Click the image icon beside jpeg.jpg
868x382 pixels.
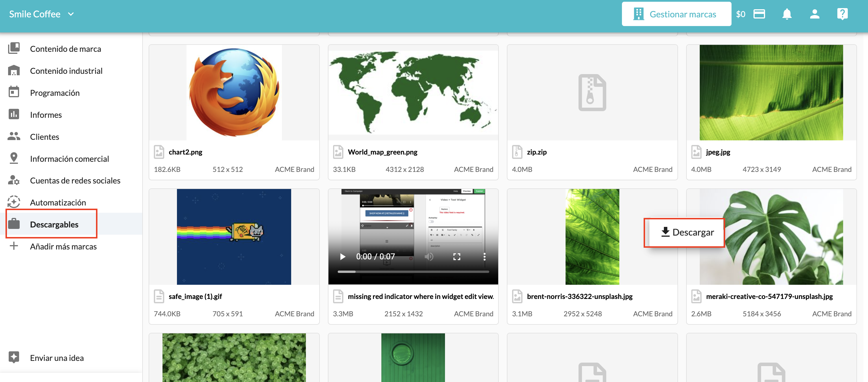click(x=696, y=152)
